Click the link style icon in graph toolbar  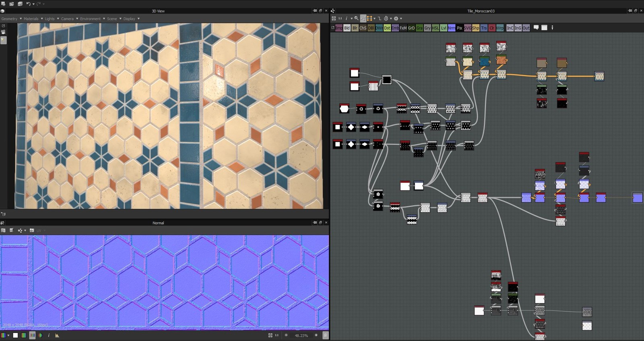pos(379,18)
